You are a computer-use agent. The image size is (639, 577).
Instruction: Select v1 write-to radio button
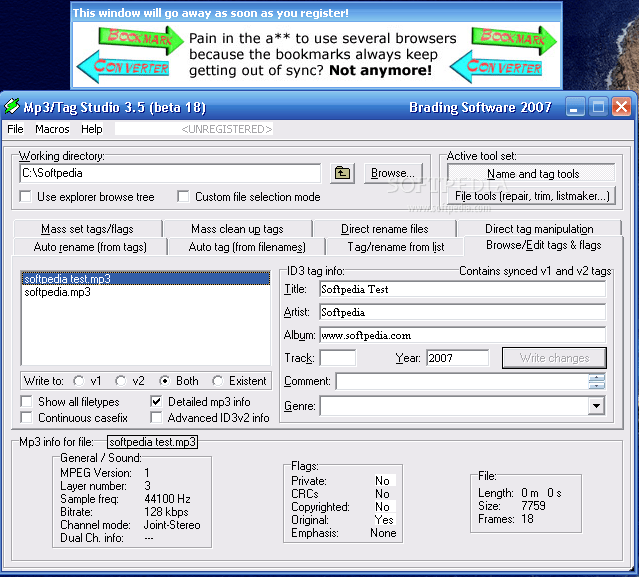[x=79, y=381]
